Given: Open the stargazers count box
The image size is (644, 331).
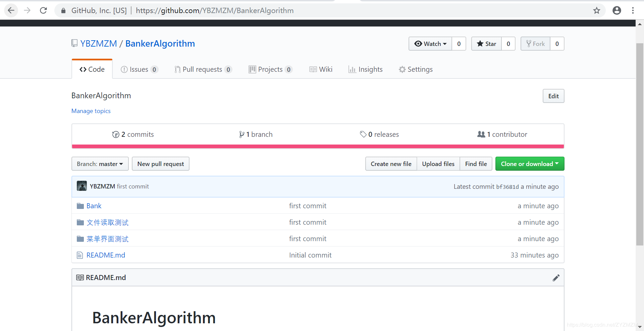Looking at the screenshot, I should click(508, 44).
